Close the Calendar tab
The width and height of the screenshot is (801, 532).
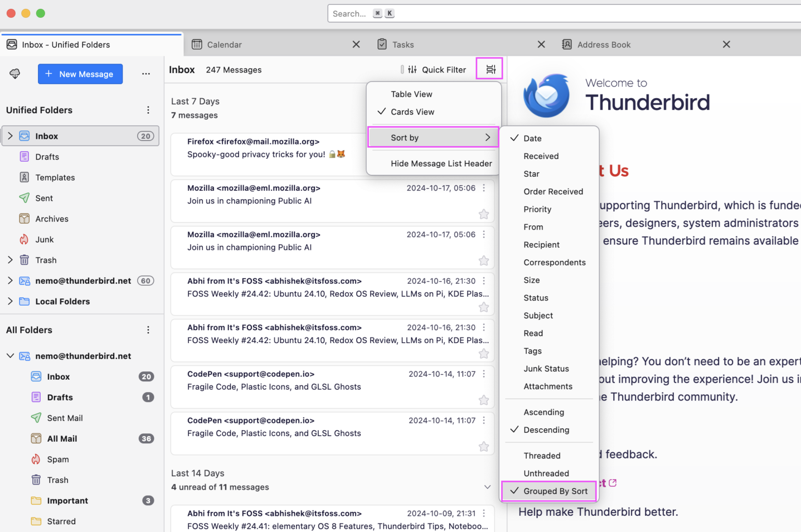[356, 44]
